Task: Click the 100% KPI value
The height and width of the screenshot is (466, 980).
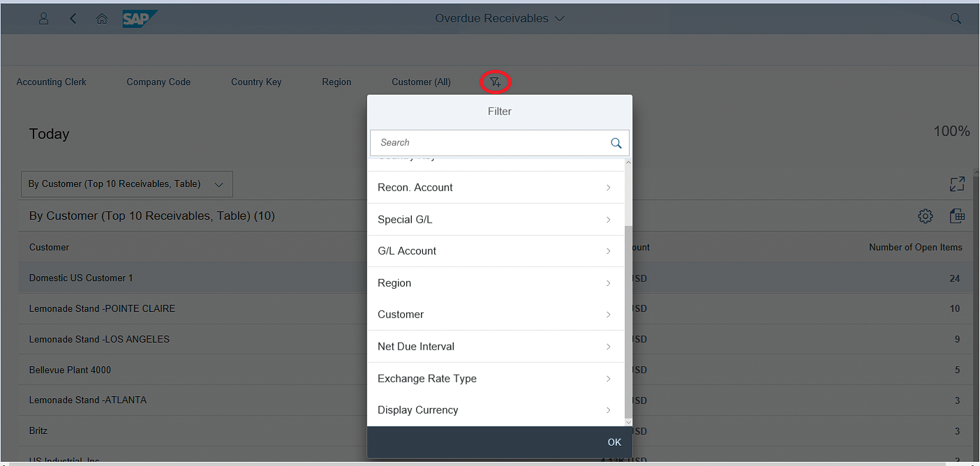Action: click(x=952, y=131)
